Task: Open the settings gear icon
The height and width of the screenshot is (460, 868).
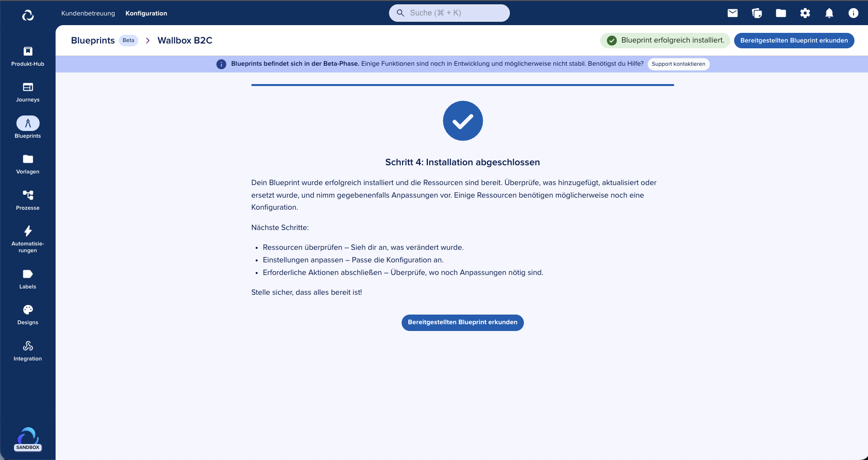Action: (x=805, y=13)
